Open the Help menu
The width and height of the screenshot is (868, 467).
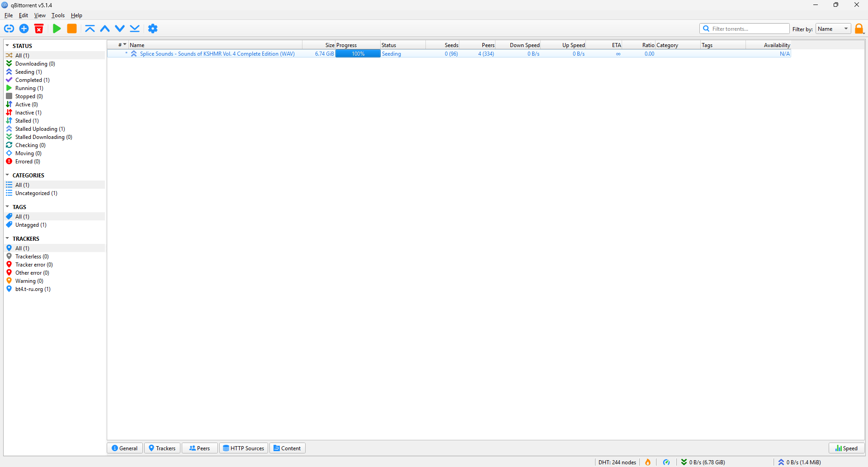point(76,15)
